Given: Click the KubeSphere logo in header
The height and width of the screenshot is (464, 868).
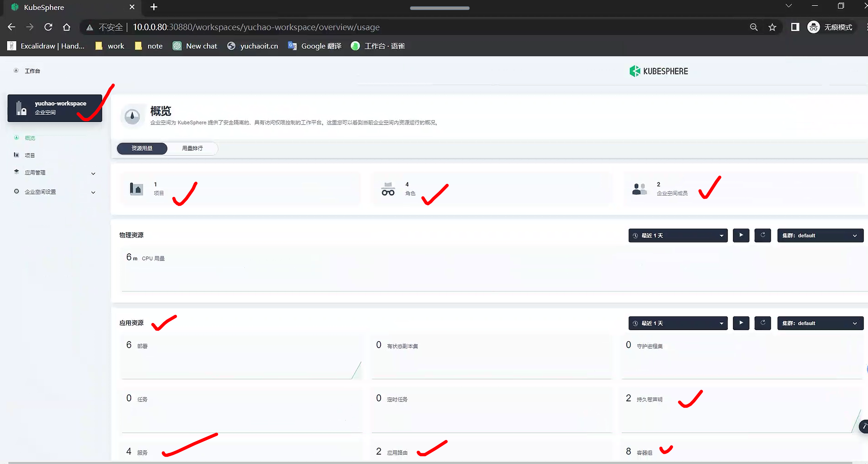Looking at the screenshot, I should (658, 71).
